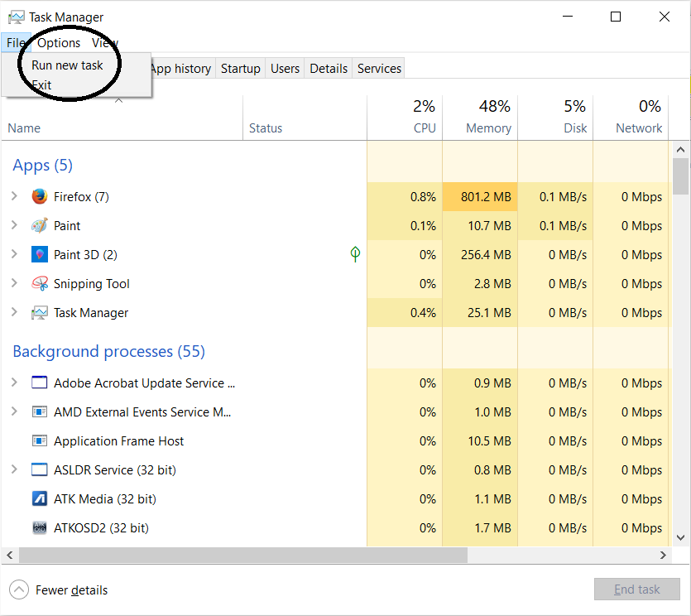Click the Firefox icon in Apps list
Viewport: 691px width, 616px height.
pyautogui.click(x=40, y=197)
